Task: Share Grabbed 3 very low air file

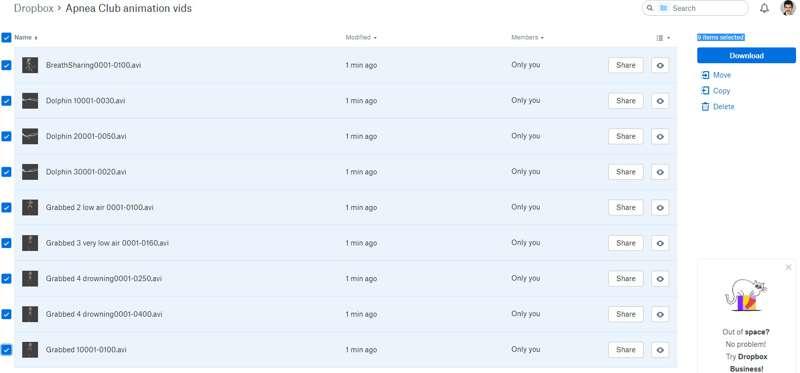Action: pyautogui.click(x=626, y=243)
